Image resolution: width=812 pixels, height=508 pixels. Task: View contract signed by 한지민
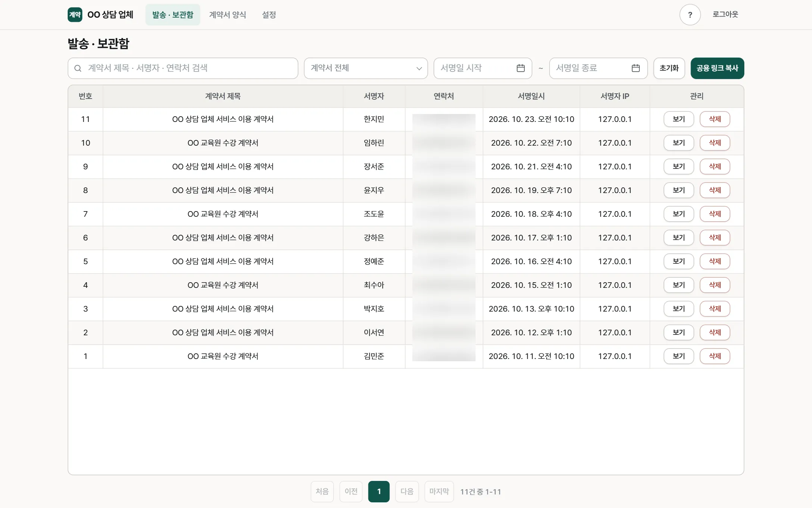coord(679,119)
